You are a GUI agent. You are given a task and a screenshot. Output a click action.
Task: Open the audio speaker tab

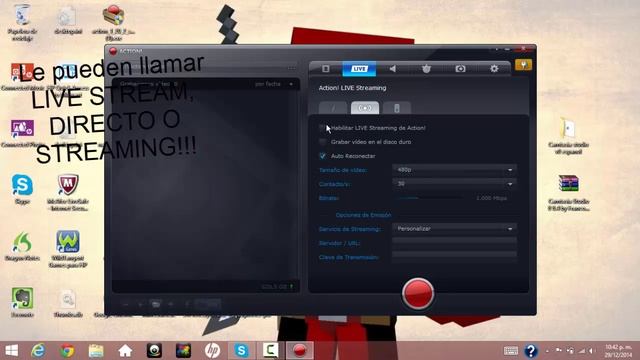click(x=393, y=69)
